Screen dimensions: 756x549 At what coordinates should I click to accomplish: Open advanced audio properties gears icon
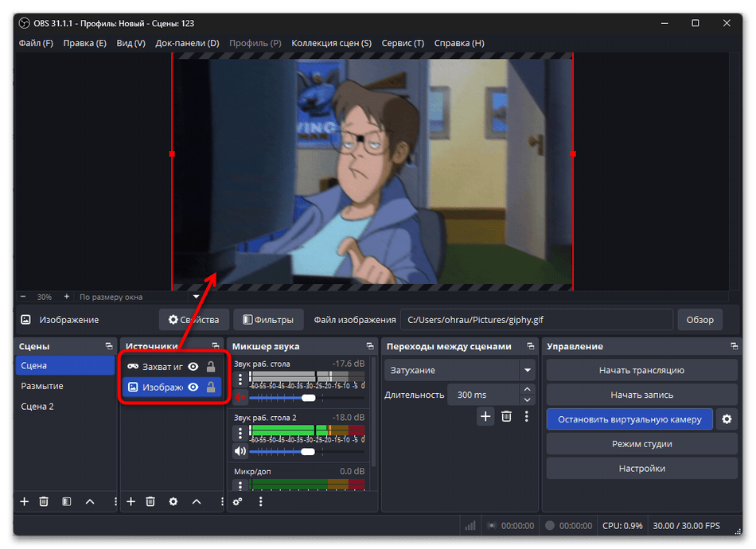pyautogui.click(x=238, y=502)
